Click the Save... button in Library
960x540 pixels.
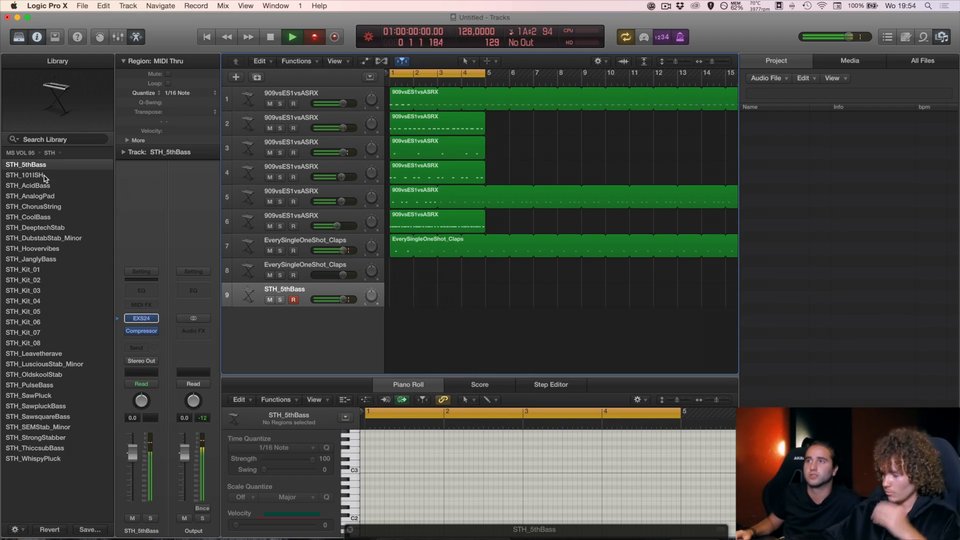point(90,530)
